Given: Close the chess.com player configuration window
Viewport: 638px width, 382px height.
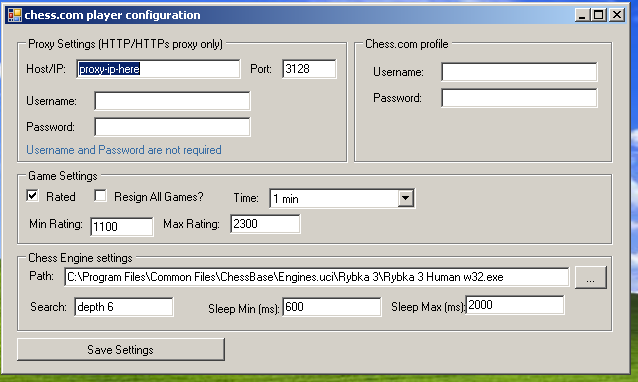Looking at the screenshot, I should pos(617,15).
